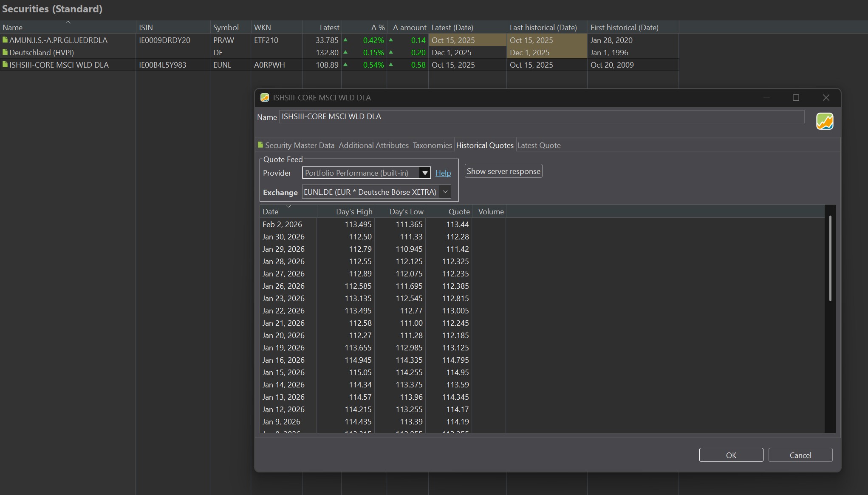868x495 pixels.
Task: Click the Portfolio Performance logo icon beside Name
Action: tap(824, 121)
